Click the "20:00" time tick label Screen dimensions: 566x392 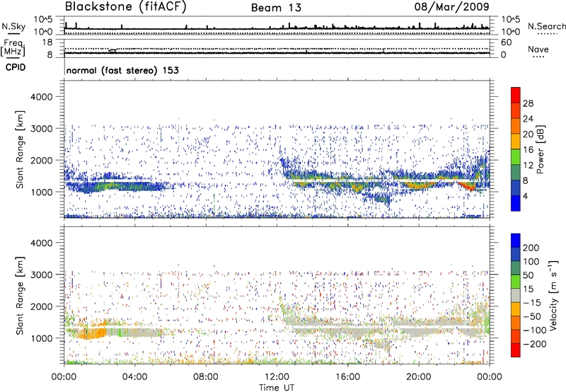(x=418, y=377)
